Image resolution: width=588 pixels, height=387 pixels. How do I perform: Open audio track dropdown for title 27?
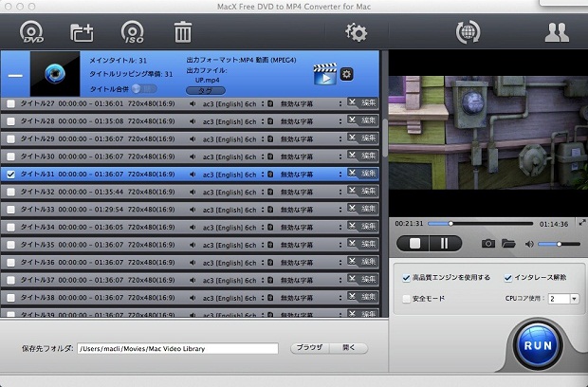pyautogui.click(x=263, y=104)
